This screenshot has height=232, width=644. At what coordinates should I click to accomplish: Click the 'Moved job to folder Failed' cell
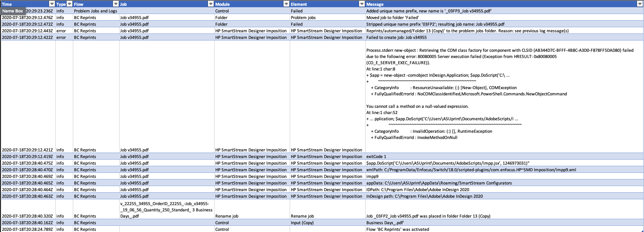tap(392, 18)
